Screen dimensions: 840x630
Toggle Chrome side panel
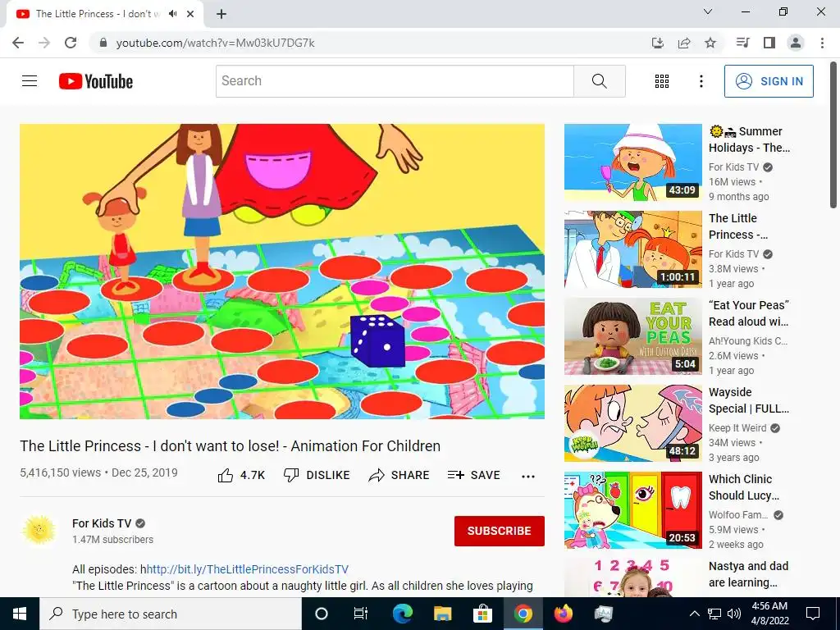click(769, 43)
